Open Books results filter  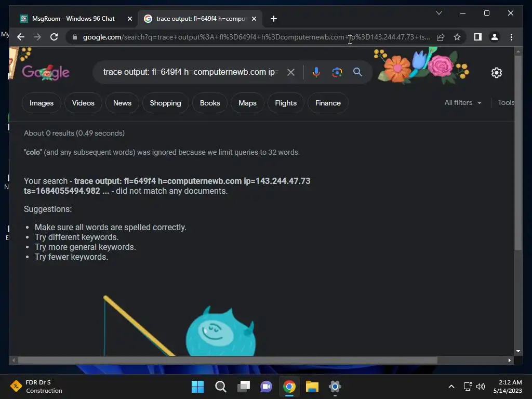click(210, 103)
